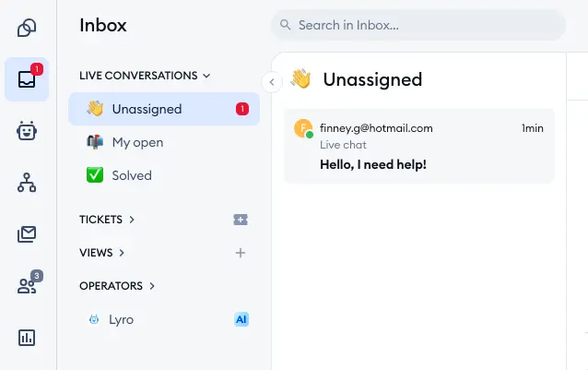Viewport: 588px width, 370px height.
Task: Click the finney.g@hotmail.com sender name
Action: pyautogui.click(x=376, y=128)
